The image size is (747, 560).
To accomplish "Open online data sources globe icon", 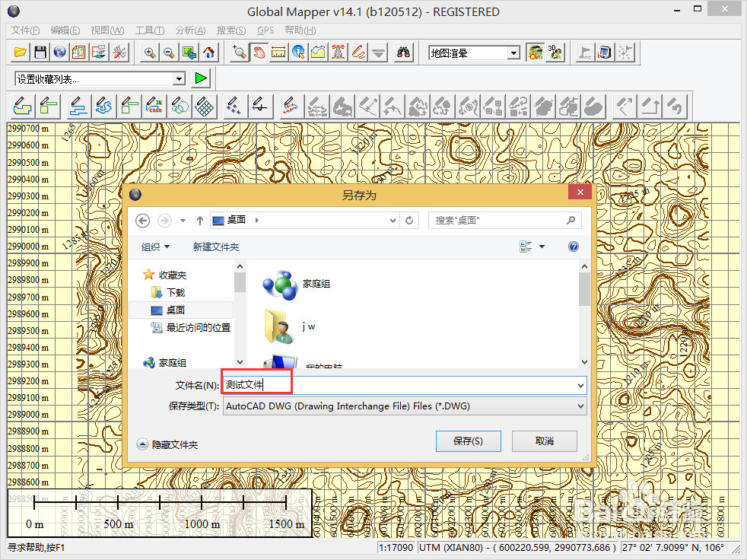I will pos(59,52).
